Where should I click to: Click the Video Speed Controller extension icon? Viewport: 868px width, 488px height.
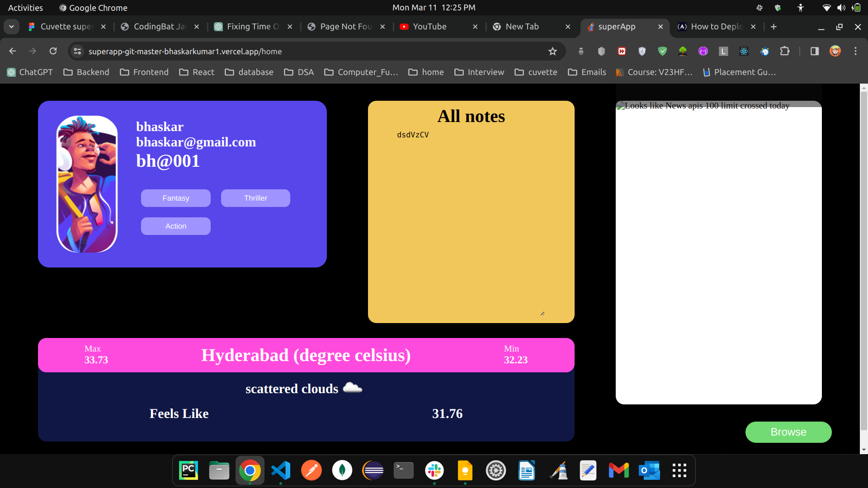(x=622, y=51)
